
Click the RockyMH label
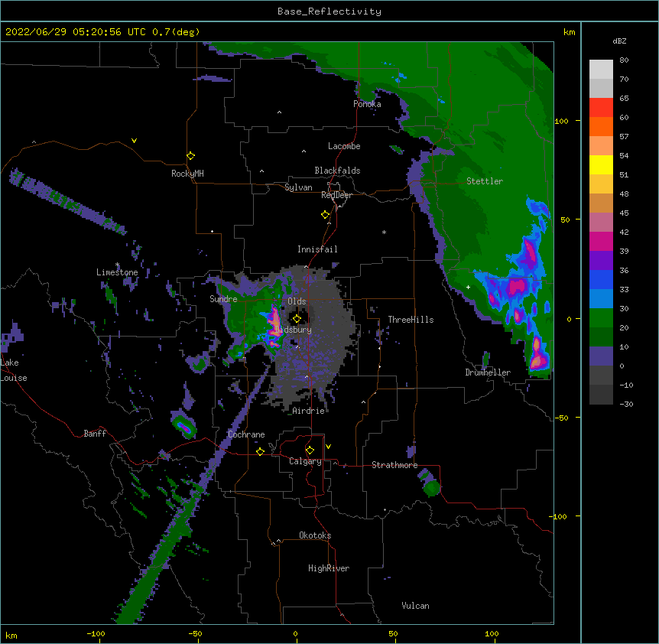(187, 173)
